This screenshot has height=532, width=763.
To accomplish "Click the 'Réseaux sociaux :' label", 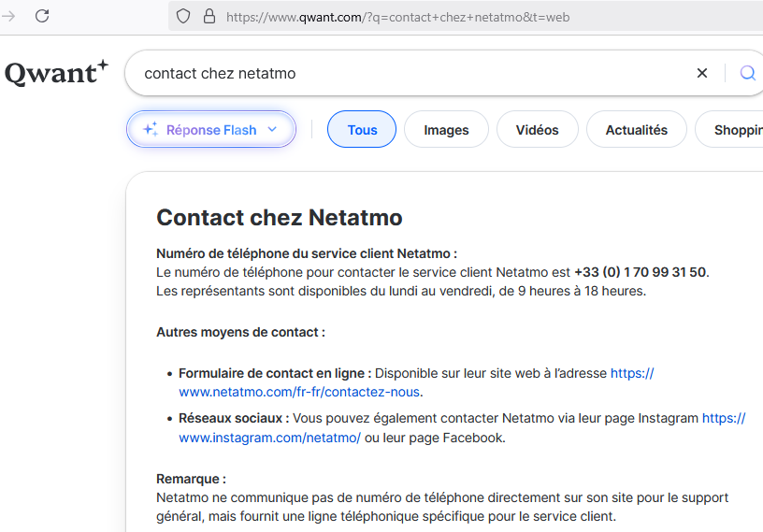I will [234, 418].
